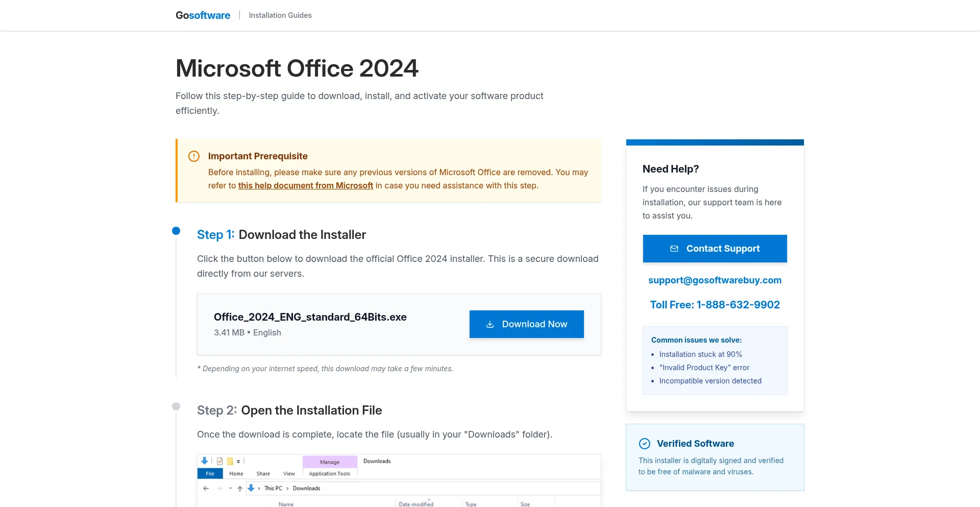
Task: Click the checklist icon on quick access toolbar
Action: 219,461
